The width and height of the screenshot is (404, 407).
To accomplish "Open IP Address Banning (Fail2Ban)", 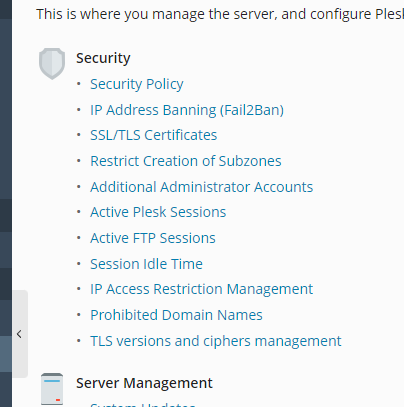I will point(187,110).
